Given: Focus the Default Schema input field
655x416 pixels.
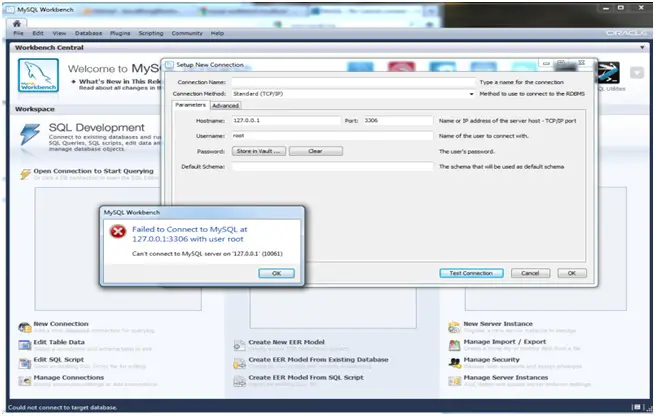Looking at the screenshot, I should click(x=333, y=167).
